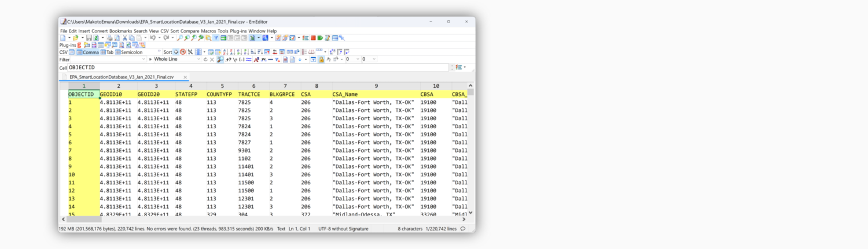868x249 pixels.
Task: Click the vertical scrollbar down arrow
Action: [470, 213]
